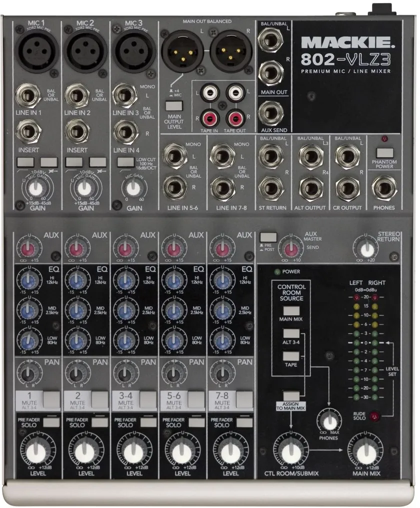Click the Tape Out right red RCA jack

click(x=235, y=118)
